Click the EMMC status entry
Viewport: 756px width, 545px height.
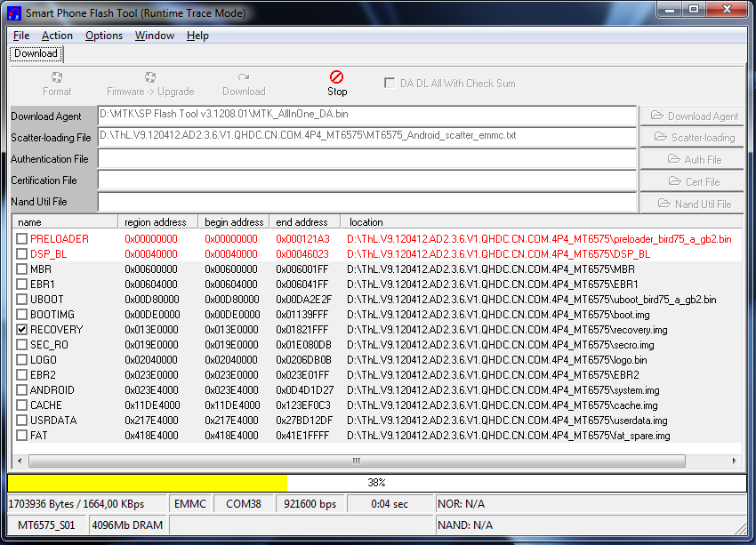point(190,504)
